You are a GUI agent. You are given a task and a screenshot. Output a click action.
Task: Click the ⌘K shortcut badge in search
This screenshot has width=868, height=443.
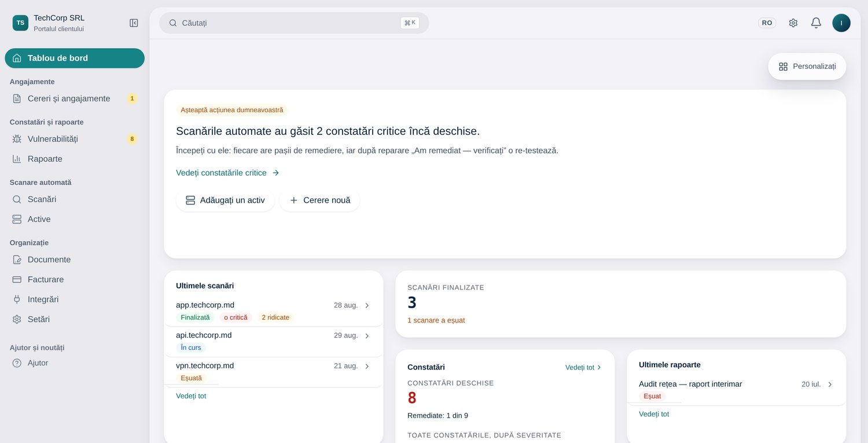[x=410, y=23]
